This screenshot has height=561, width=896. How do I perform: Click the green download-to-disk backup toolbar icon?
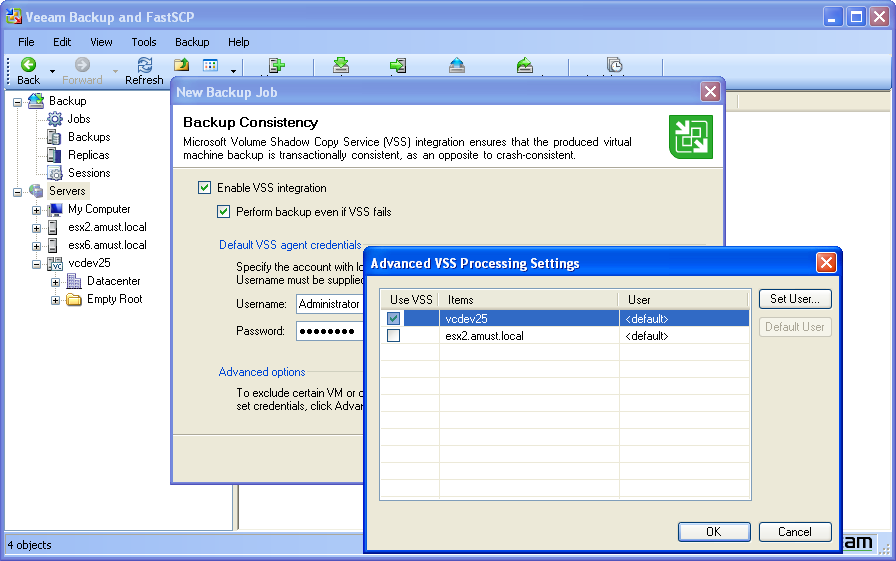point(341,66)
